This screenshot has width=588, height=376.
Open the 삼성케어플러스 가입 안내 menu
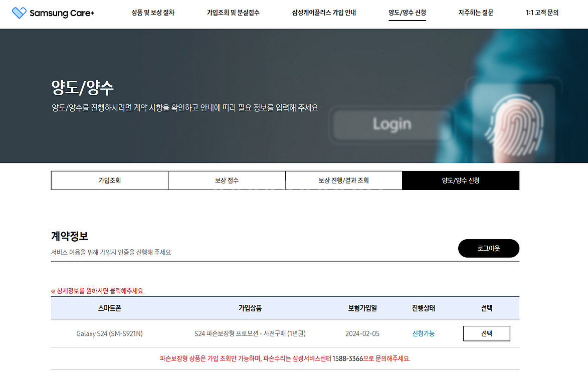click(324, 13)
